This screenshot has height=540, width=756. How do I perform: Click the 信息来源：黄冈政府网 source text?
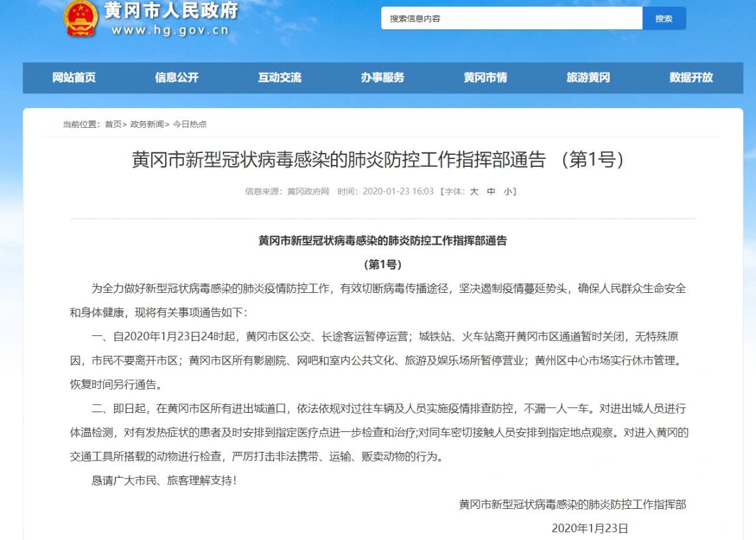coord(287,191)
